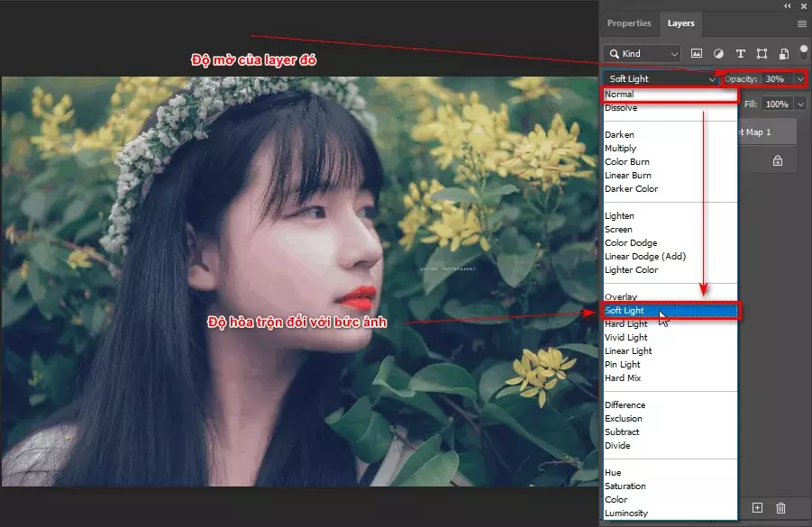Select the pixel layers filter icon
The height and width of the screenshot is (527, 812).
697,53
